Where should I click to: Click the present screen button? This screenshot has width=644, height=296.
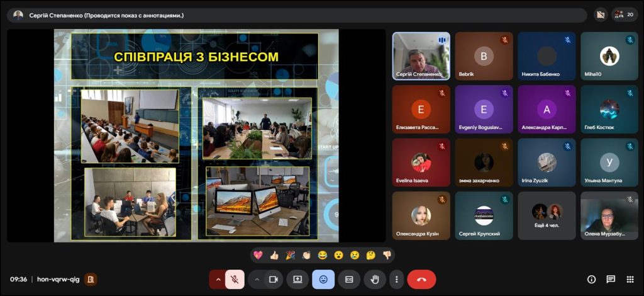click(x=297, y=280)
